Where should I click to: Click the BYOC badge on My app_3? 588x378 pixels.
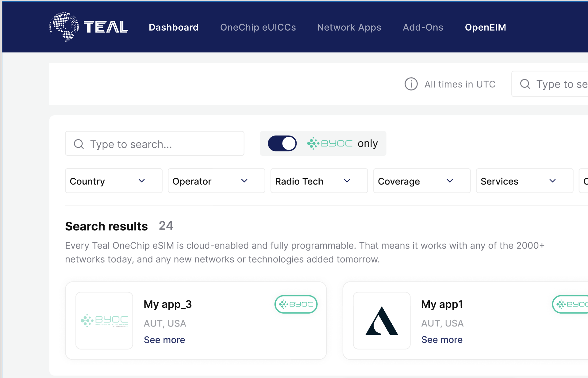pos(296,304)
